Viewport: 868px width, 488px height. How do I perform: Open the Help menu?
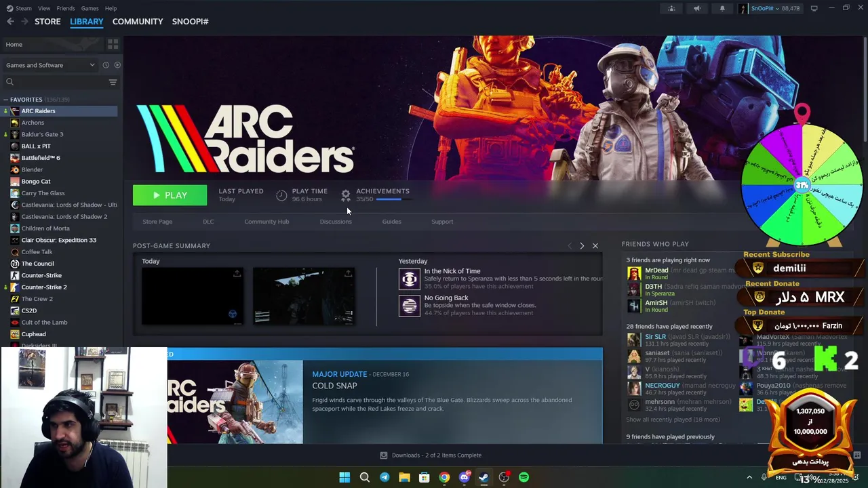click(x=111, y=8)
